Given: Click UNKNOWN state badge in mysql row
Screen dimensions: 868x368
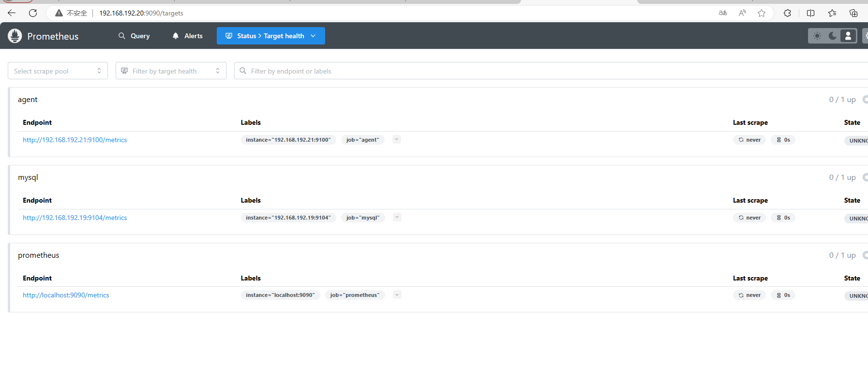Looking at the screenshot, I should (x=856, y=218).
